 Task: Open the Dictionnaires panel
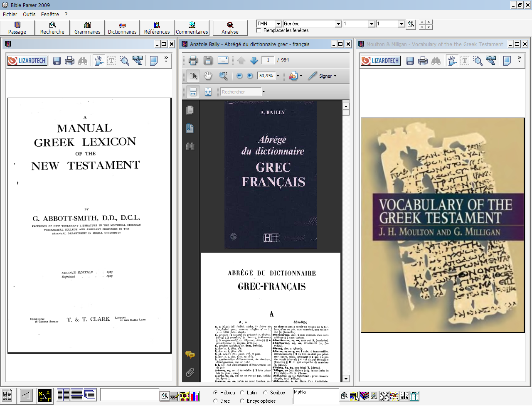(122, 28)
